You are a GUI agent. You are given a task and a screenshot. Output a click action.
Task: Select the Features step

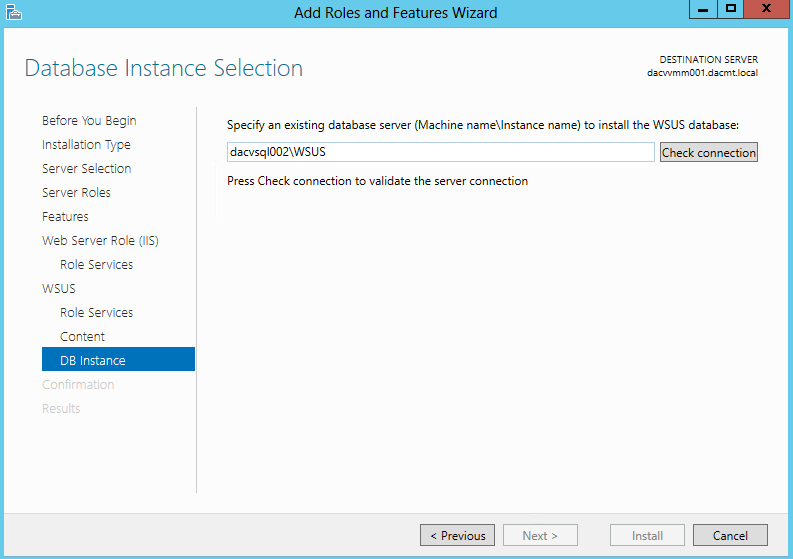pyautogui.click(x=65, y=217)
